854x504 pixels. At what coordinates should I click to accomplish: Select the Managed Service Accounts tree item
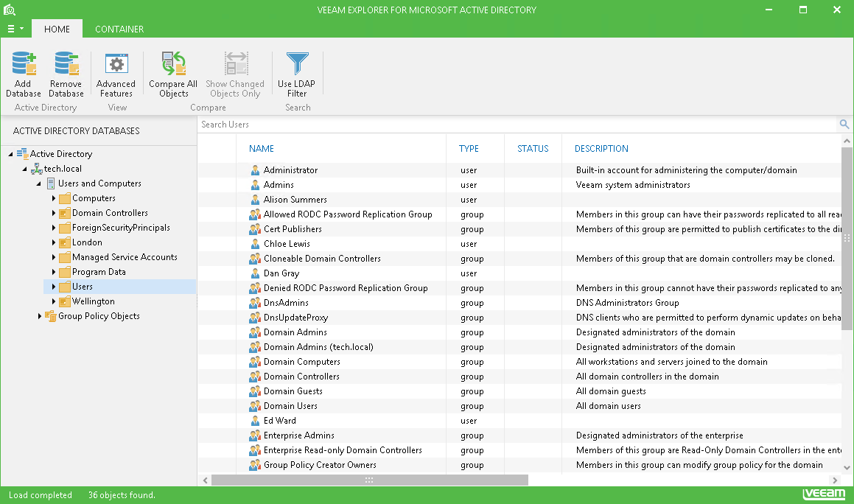(125, 257)
